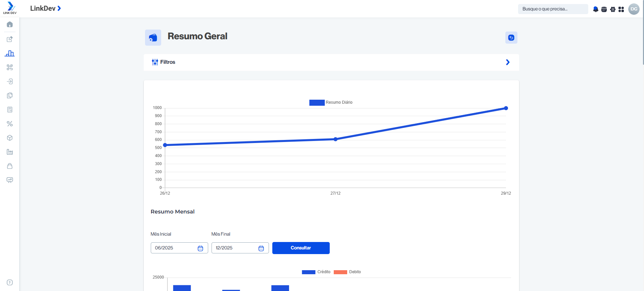
Task: Click the Filtros sliders icon
Action: coord(155,62)
